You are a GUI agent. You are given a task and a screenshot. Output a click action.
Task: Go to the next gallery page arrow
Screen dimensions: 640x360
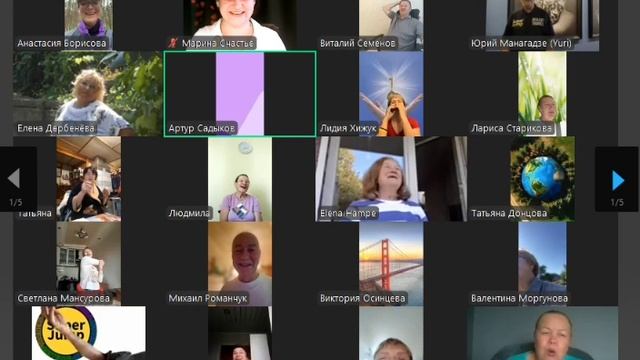point(618,180)
